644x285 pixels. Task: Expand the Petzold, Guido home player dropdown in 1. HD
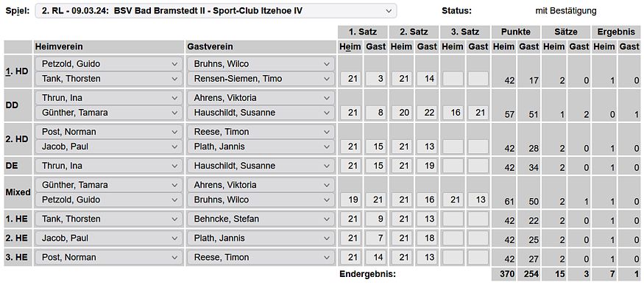tap(108, 64)
